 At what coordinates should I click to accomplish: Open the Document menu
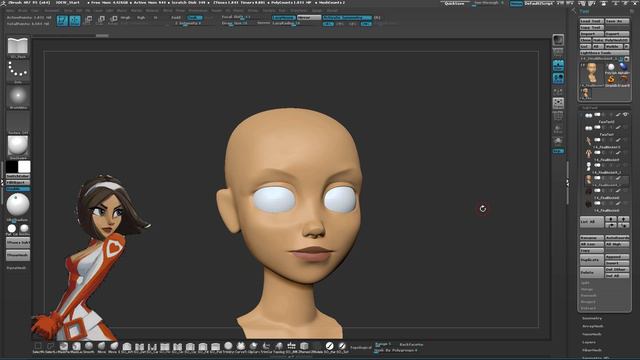click(52, 11)
